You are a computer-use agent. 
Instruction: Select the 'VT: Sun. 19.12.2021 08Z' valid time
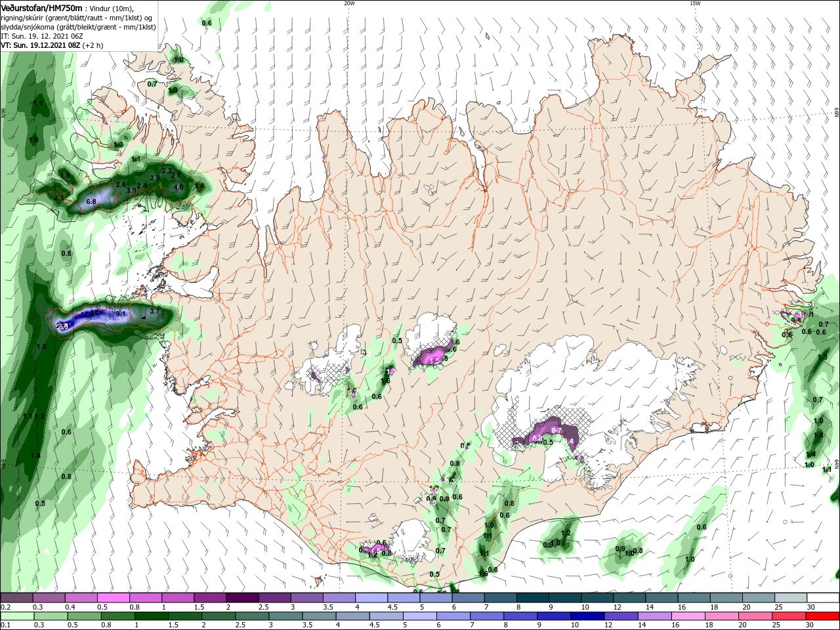tap(41, 45)
